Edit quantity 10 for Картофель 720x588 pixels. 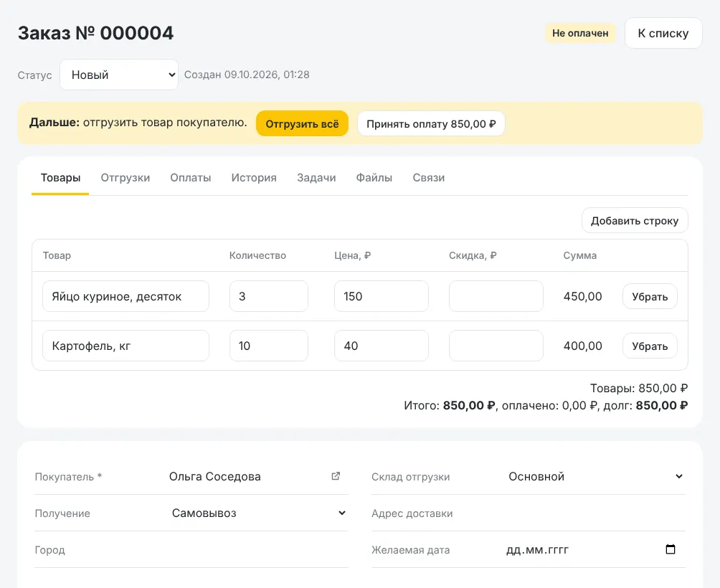coord(269,346)
